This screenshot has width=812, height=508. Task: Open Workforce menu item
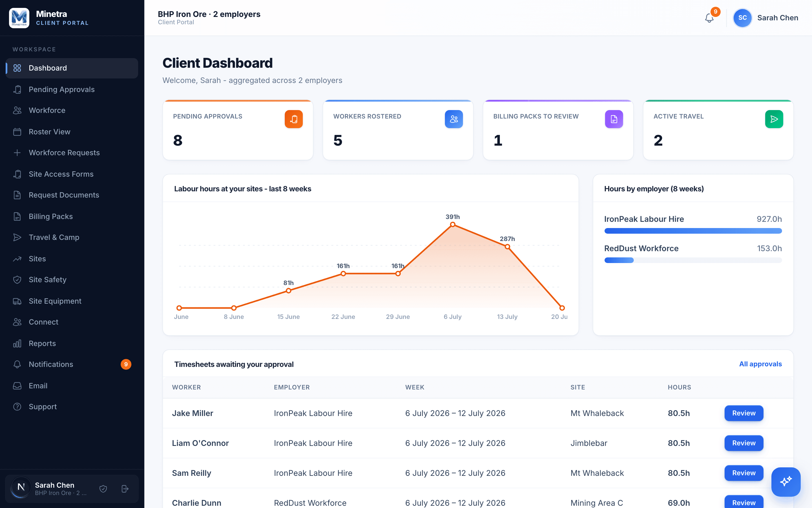pyautogui.click(x=72, y=110)
